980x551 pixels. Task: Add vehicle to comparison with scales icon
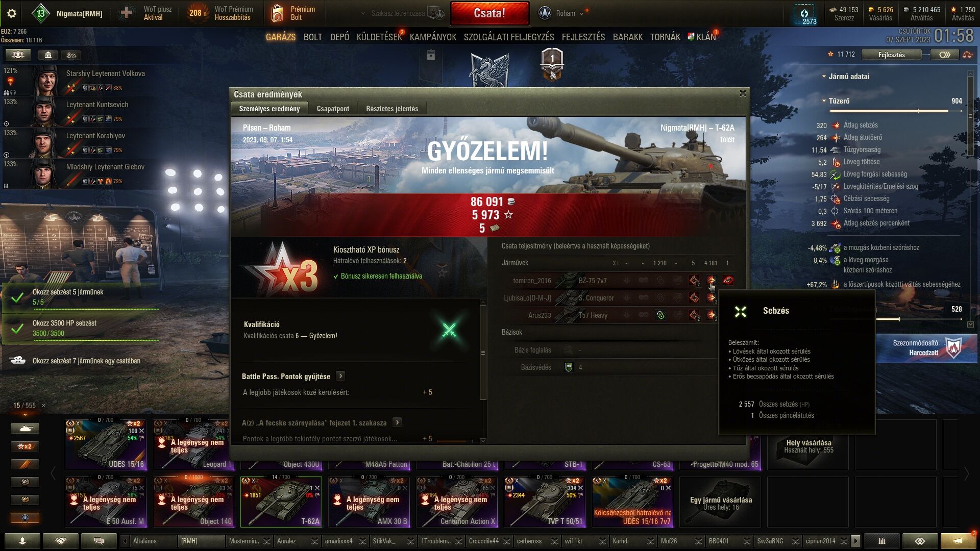968,55
